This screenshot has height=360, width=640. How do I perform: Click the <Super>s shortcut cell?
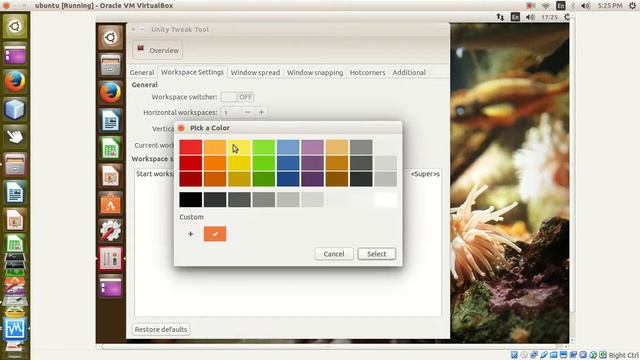click(425, 174)
